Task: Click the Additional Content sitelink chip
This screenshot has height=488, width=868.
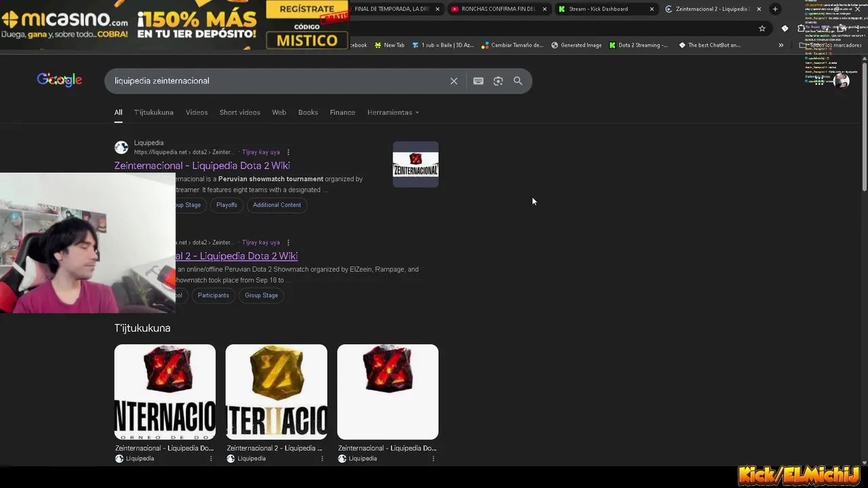Action: click(x=277, y=205)
